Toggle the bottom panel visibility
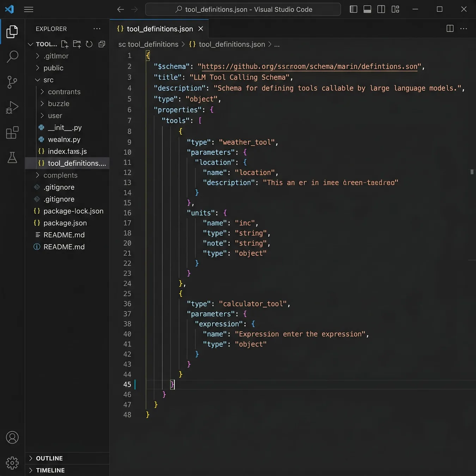The height and width of the screenshot is (476, 476). pos(367,10)
